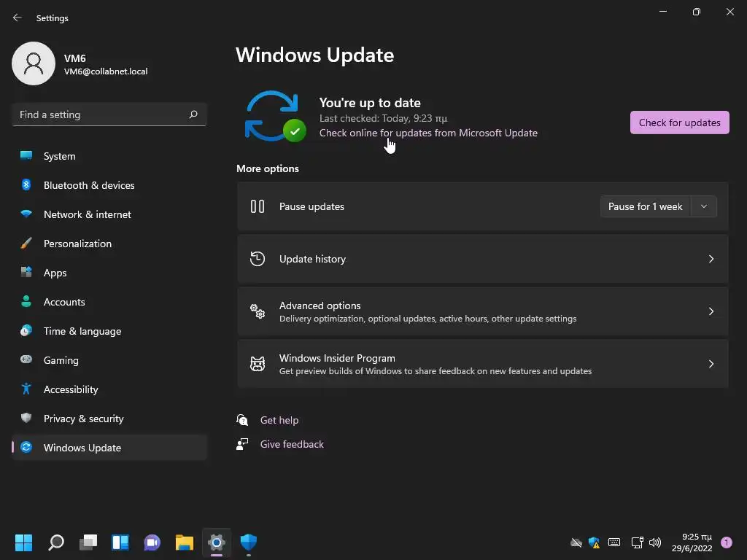Open System settings
Screen dimensions: 747x560
[109, 156]
